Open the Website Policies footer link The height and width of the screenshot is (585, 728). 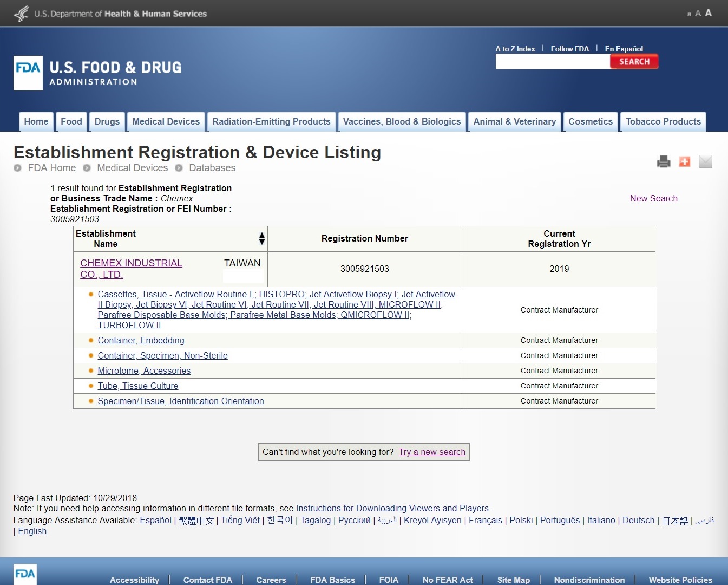[x=680, y=580]
